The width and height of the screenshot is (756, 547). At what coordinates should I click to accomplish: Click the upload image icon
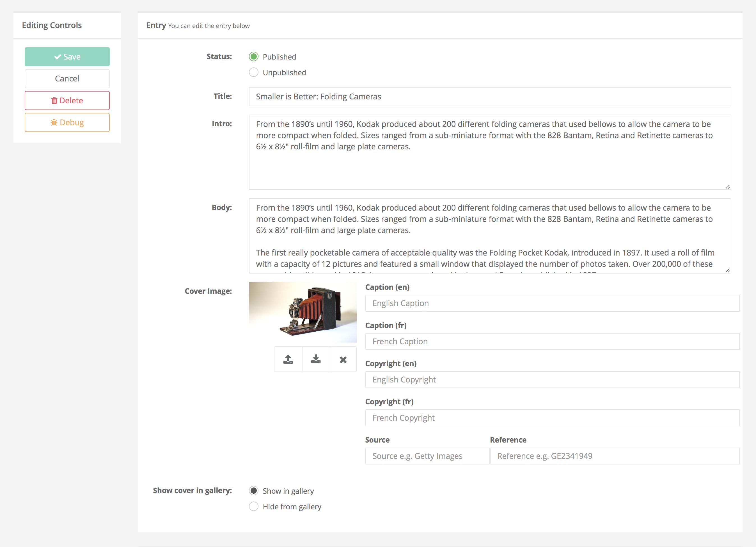click(288, 359)
